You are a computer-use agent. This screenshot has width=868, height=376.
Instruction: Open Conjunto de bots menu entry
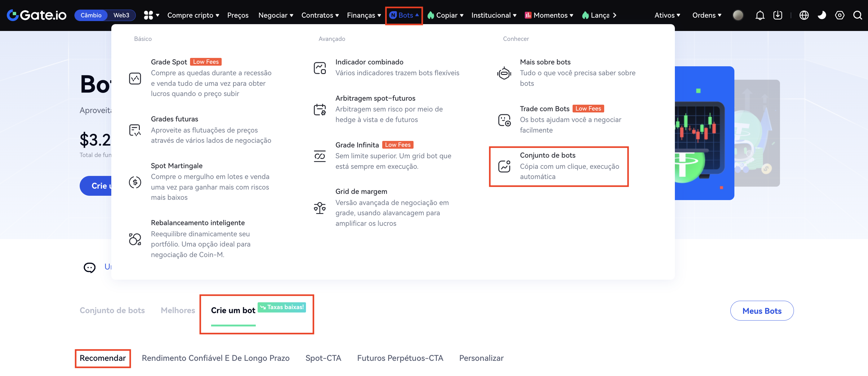pos(547,155)
